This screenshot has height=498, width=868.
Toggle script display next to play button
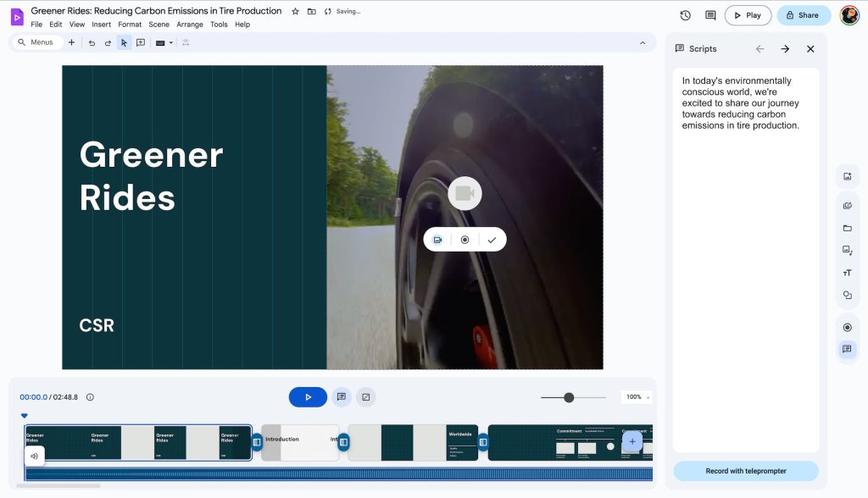[341, 396]
